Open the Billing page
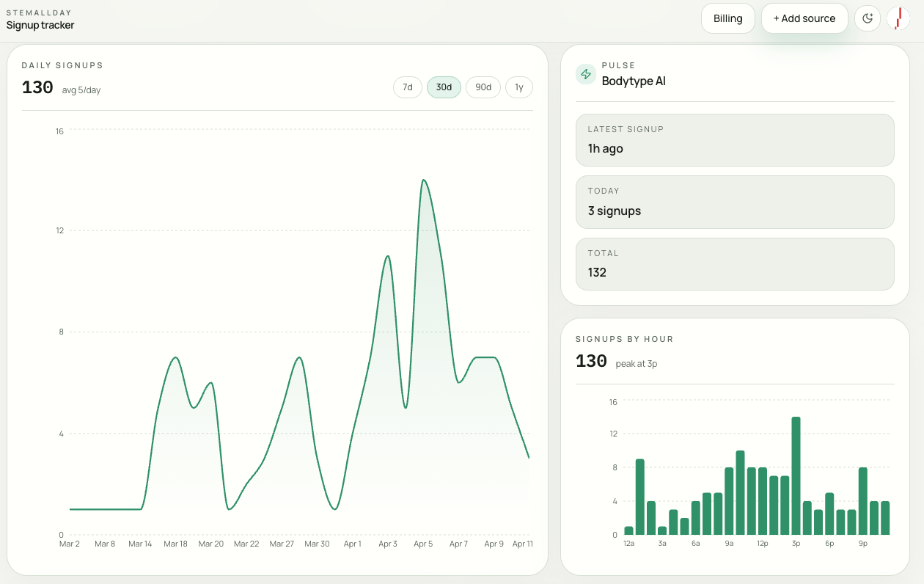This screenshot has width=924, height=584. pyautogui.click(x=727, y=18)
